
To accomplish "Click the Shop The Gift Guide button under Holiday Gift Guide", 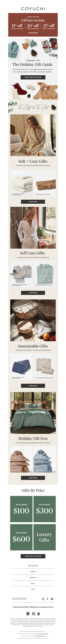I will (33, 77).
